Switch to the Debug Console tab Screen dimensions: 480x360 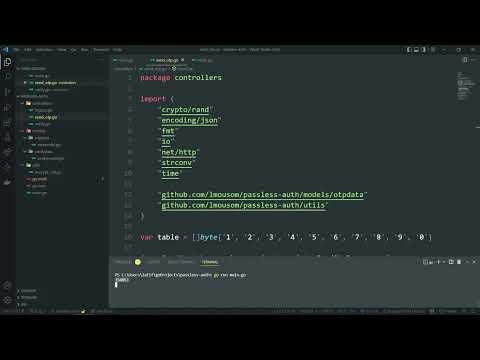[180, 262]
